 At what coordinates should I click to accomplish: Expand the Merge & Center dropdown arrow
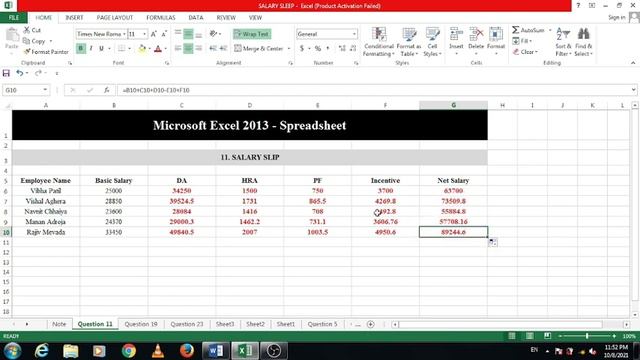pos(289,49)
